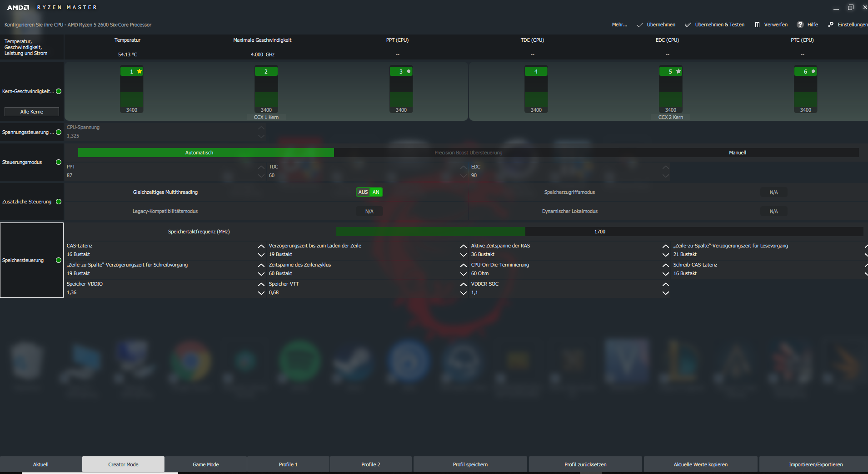The height and width of the screenshot is (474, 868).
Task: Click Alle Kerne button
Action: (32, 112)
